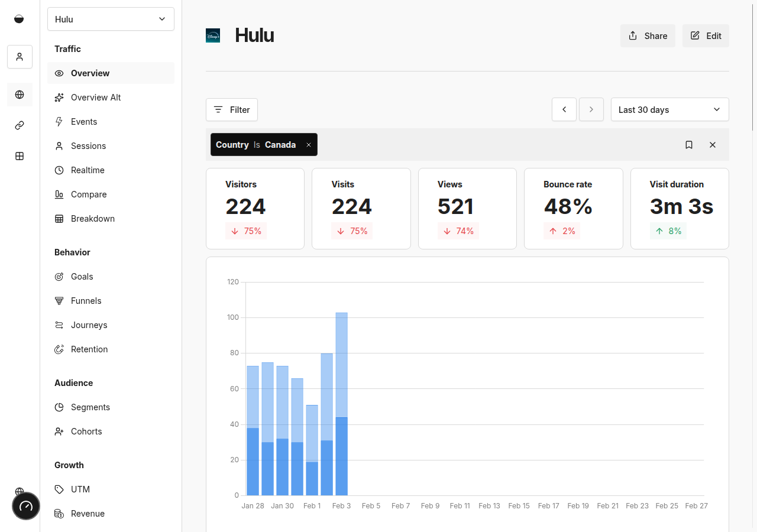
Task: Open the Filter panel
Action: tap(231, 109)
